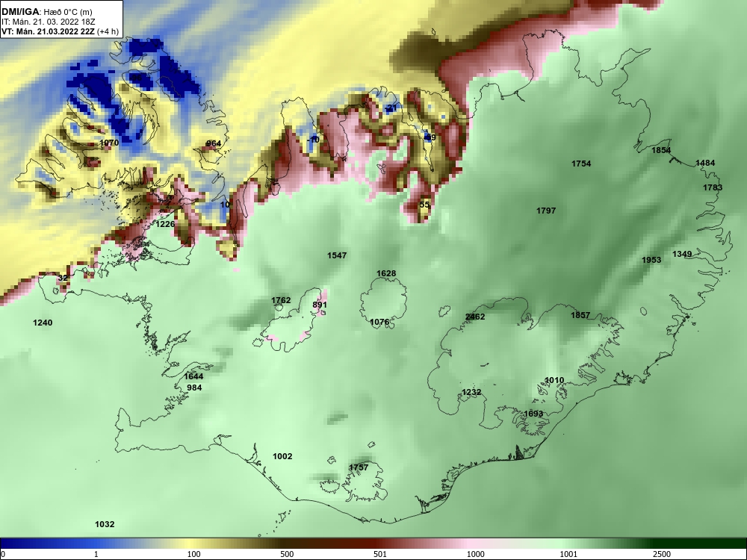Click the map value '1226'

coord(166,224)
